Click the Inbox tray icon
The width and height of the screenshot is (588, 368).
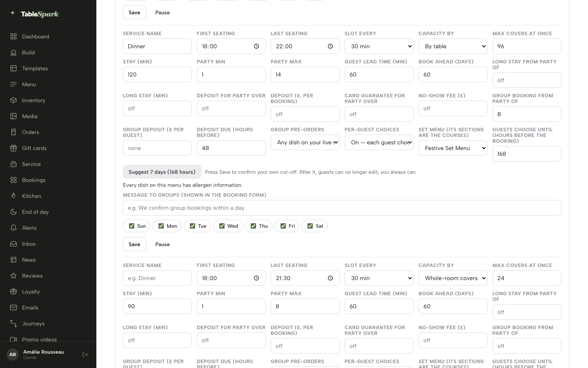pos(14,244)
